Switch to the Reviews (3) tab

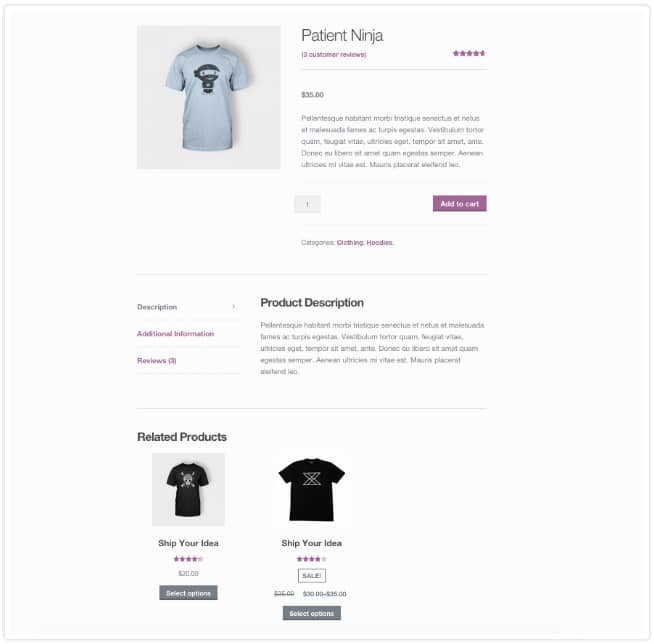point(157,361)
